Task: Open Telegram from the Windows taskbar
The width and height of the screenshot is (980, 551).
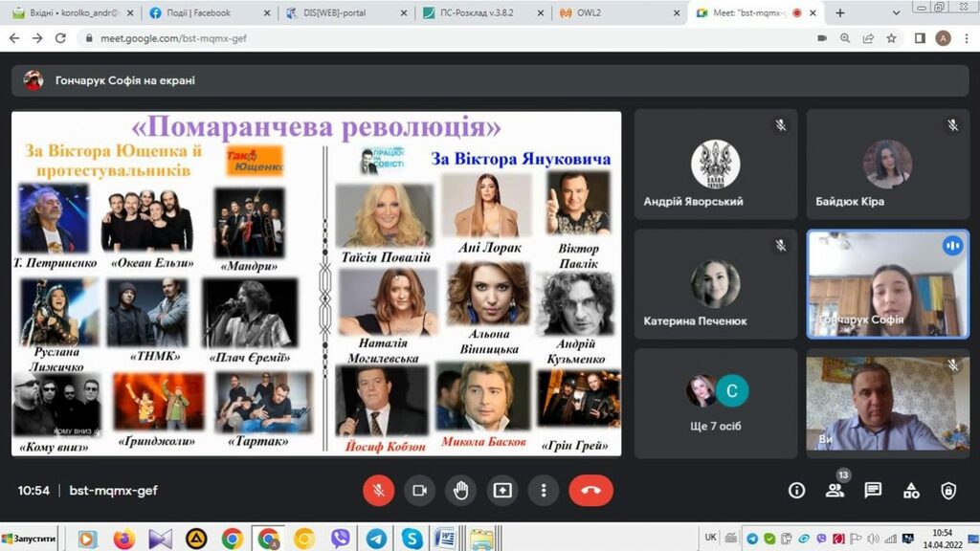Action: (376, 539)
